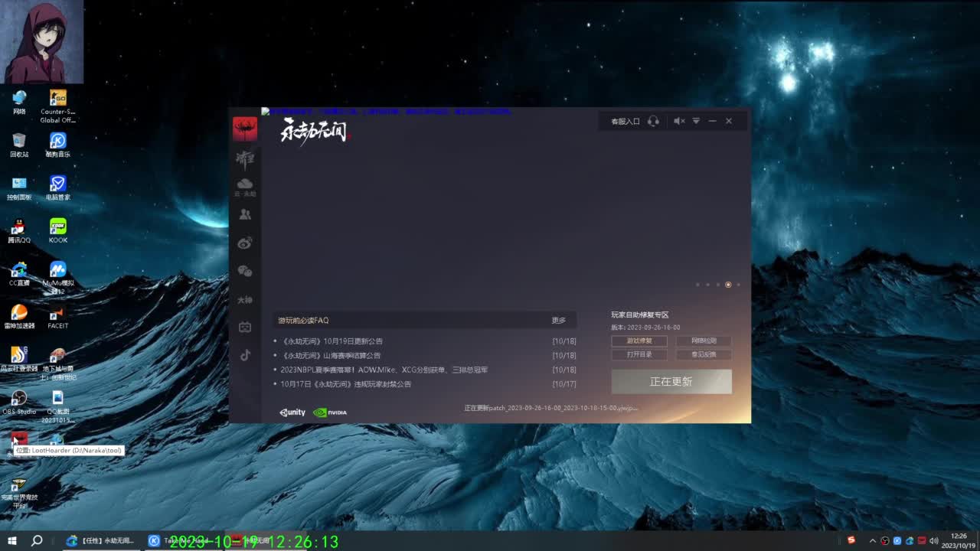Viewport: 980px width, 551px height.
Task: Open 10月17日 违规玩家封禁公告 news item
Action: pyautogui.click(x=345, y=384)
